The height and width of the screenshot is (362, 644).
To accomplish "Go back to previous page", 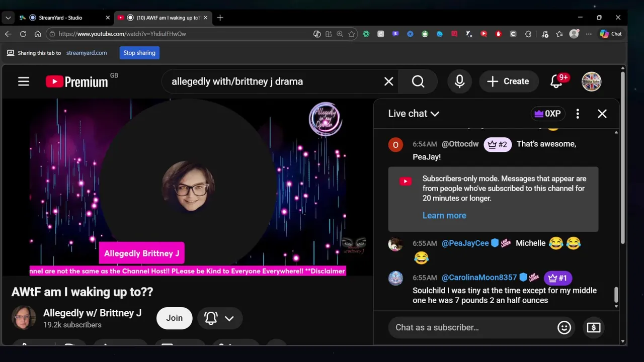I will point(8,34).
